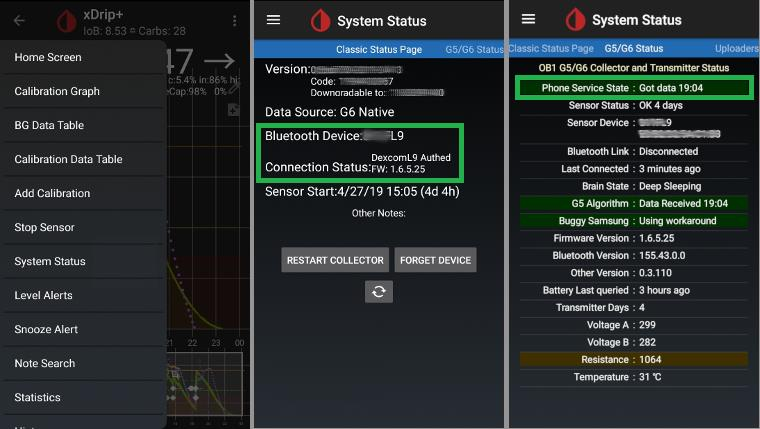
Task: Tap the Bluetooth Device line
Action: [334, 136]
